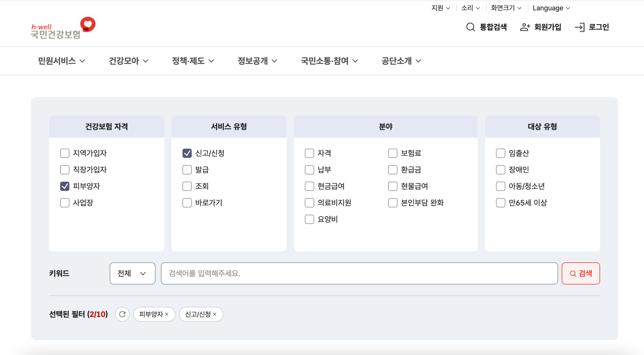Enable the 만65세 이상 checkbox

500,203
